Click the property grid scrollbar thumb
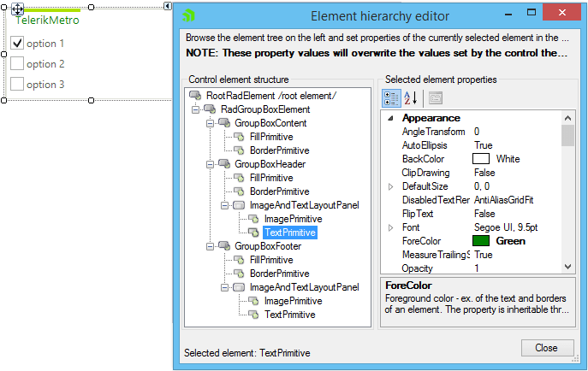Viewport: 588px width, 371px height. coord(567,135)
